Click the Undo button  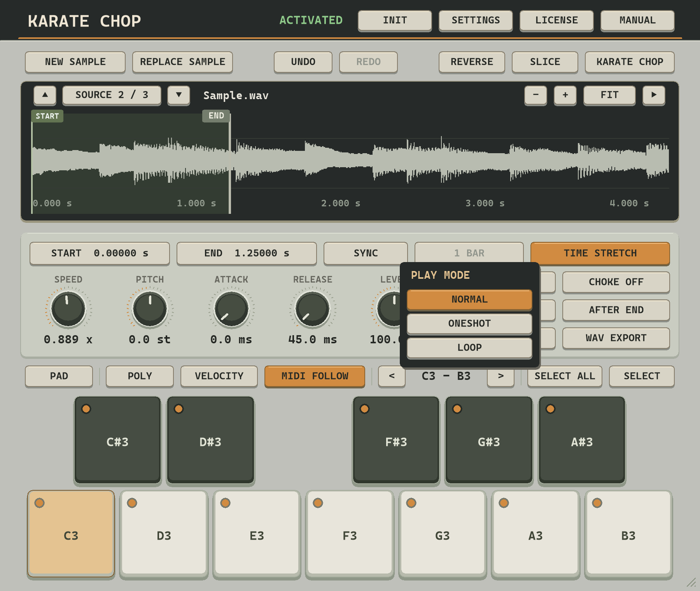coord(303,62)
